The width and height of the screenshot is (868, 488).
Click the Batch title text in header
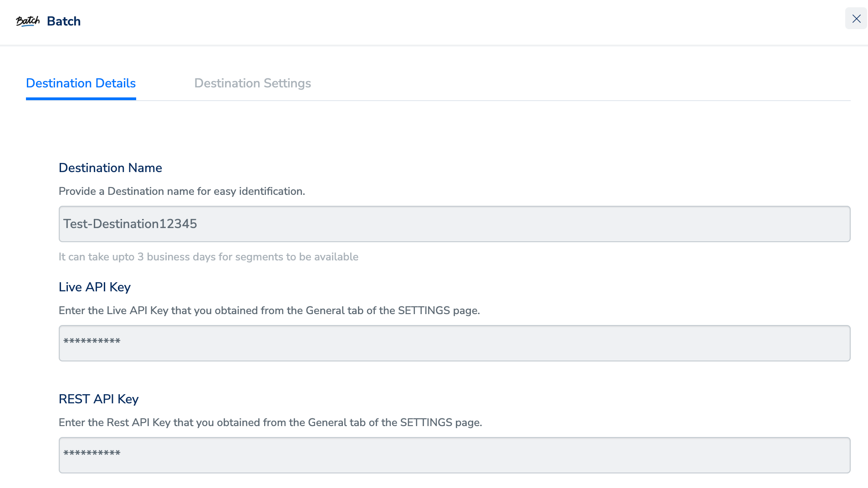point(64,21)
